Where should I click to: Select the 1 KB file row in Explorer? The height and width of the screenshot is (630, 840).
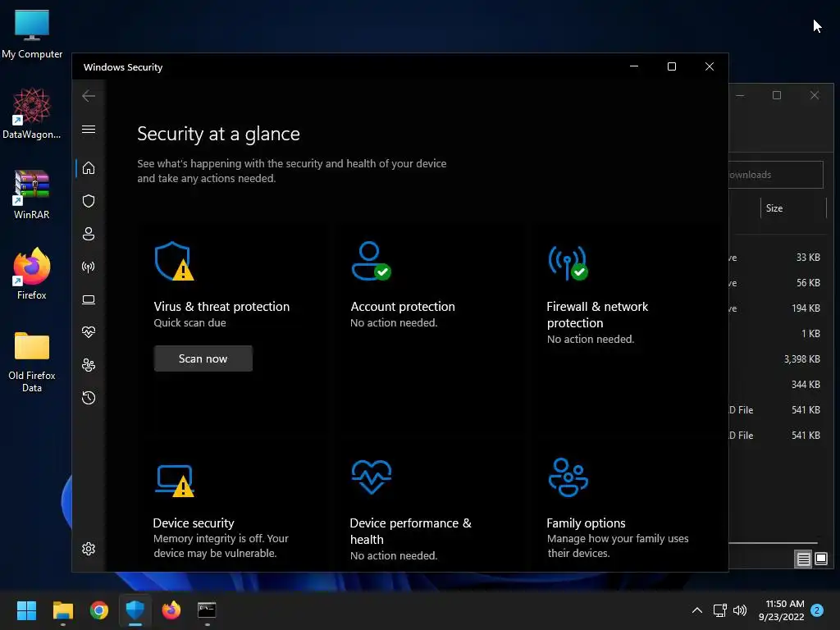(x=778, y=333)
